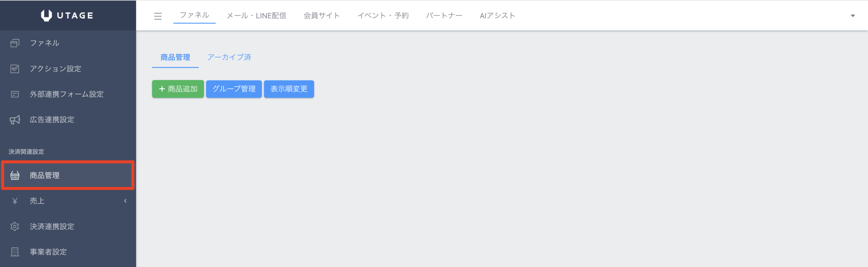Viewport: 868px width, 267px height.
Task: Go to 会員サイト in top menu
Action: [321, 16]
